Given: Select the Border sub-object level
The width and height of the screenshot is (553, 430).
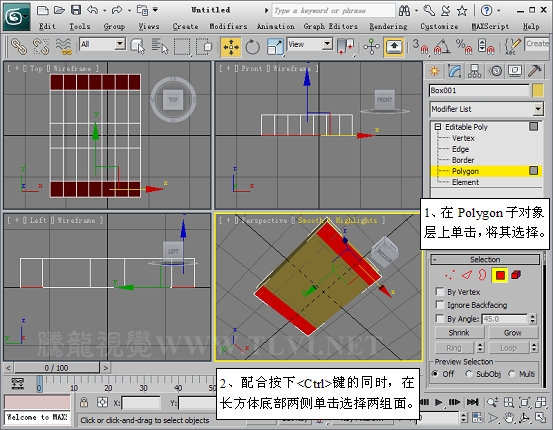Looking at the screenshot, I should click(463, 160).
